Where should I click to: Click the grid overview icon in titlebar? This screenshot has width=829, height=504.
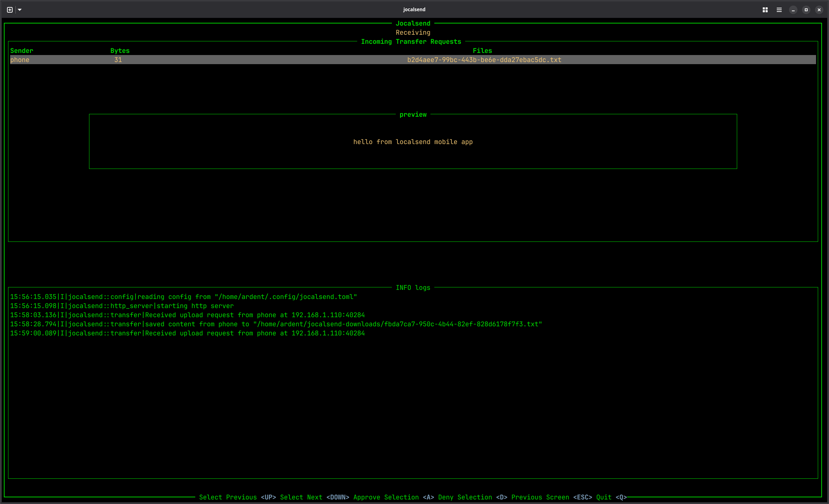(x=765, y=10)
